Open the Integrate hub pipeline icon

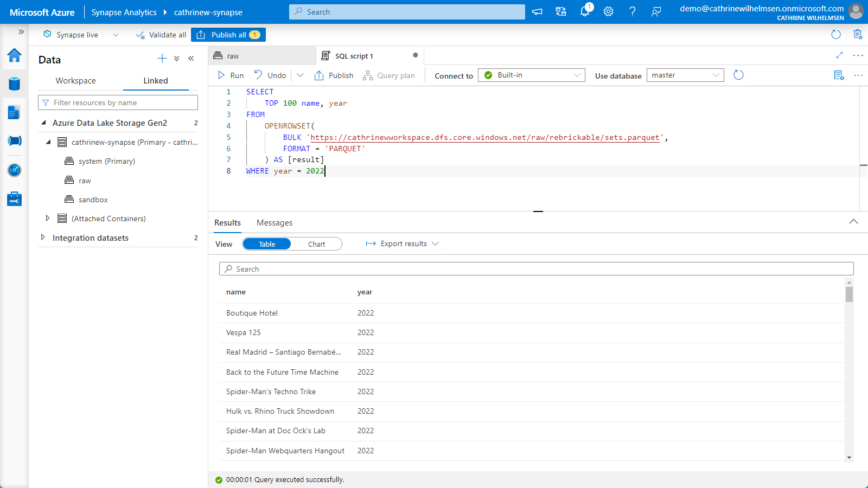[x=14, y=141]
